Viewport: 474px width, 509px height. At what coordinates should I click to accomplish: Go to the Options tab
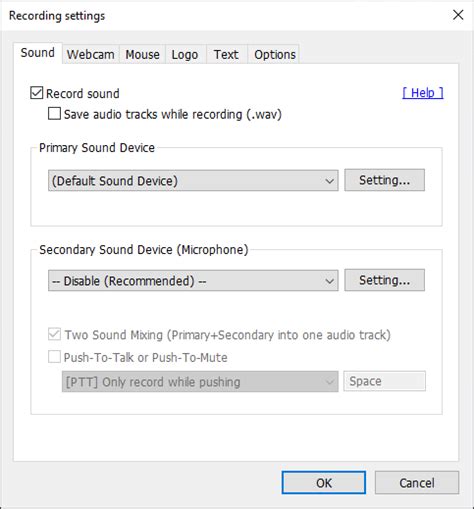(275, 54)
